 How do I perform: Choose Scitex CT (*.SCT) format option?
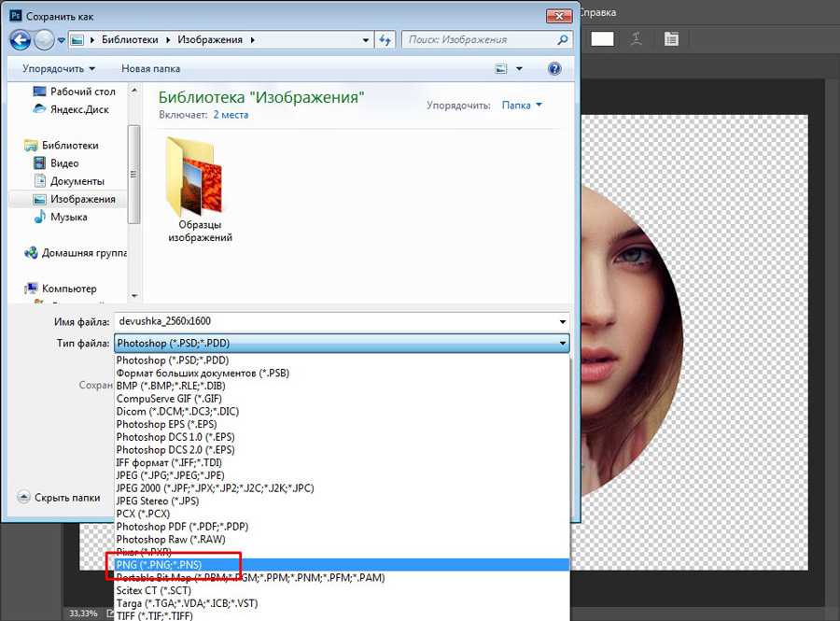coord(342,590)
